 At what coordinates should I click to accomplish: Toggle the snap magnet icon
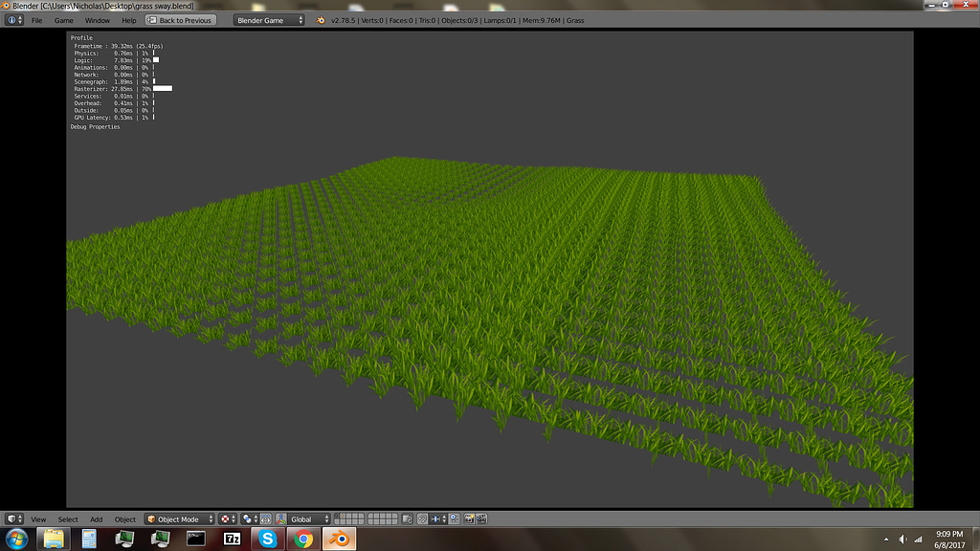click(422, 519)
